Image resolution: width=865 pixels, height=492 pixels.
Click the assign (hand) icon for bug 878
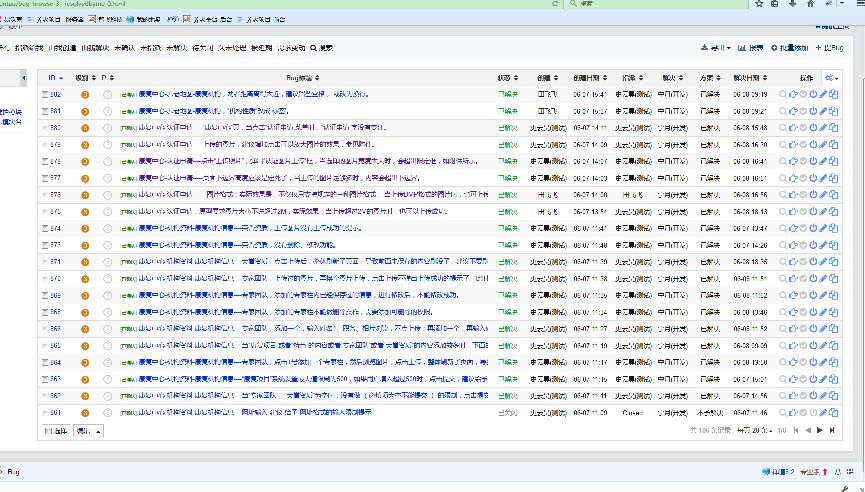[x=793, y=161]
